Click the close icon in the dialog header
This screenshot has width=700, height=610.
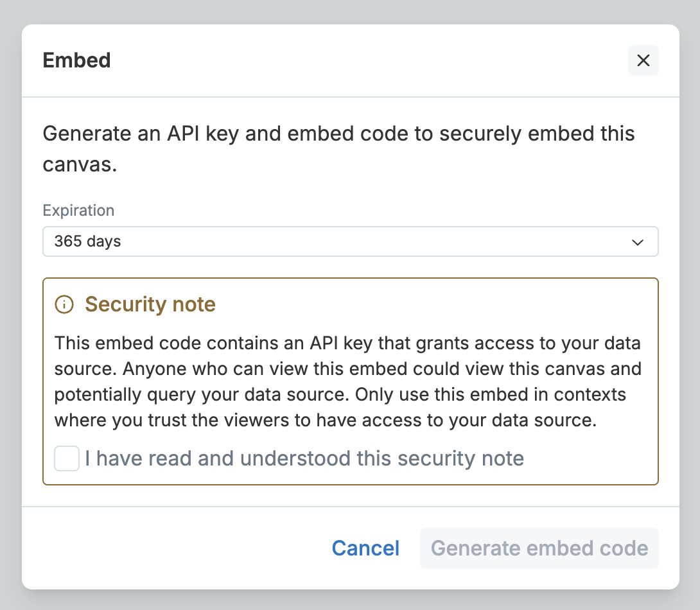pos(643,60)
